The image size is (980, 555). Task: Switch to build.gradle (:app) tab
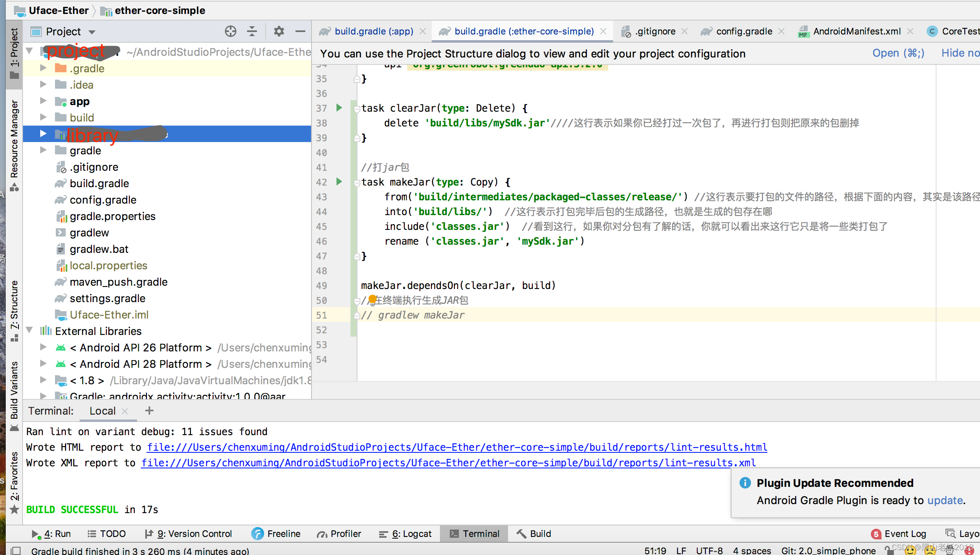pyautogui.click(x=373, y=31)
